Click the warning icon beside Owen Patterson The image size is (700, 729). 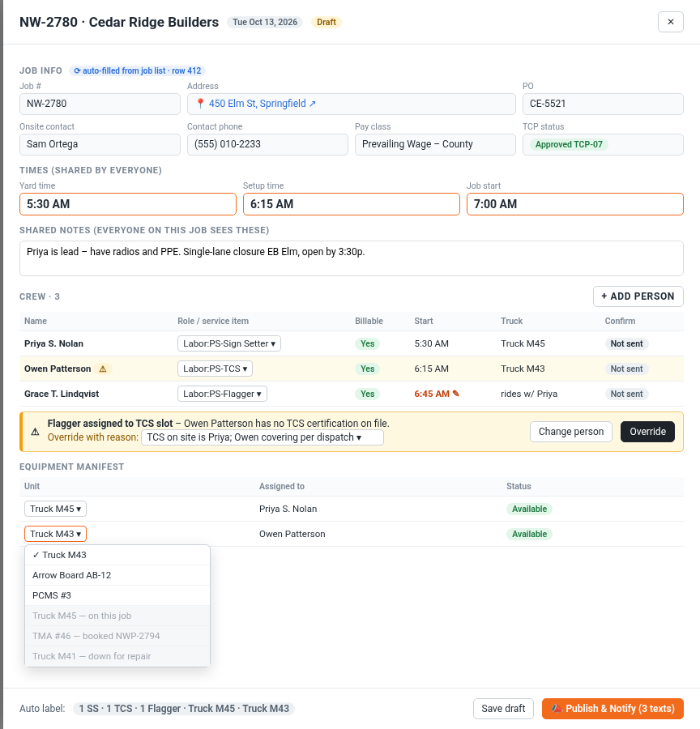click(x=103, y=369)
